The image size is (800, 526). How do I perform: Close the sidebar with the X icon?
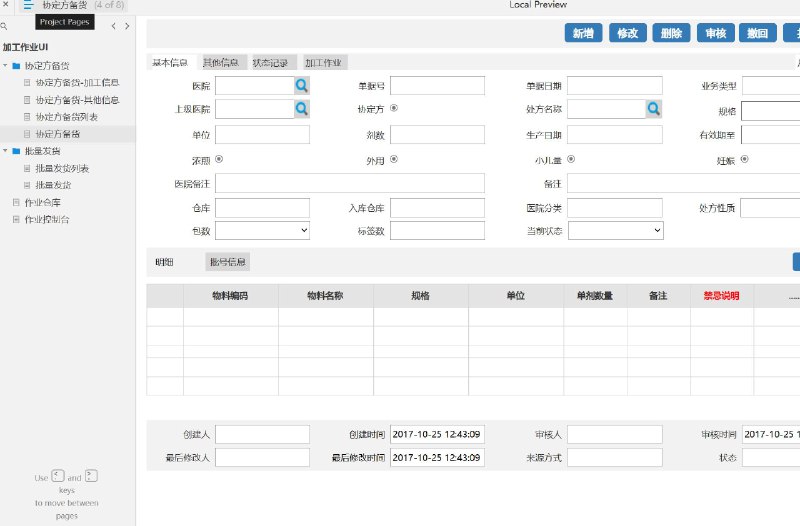(6, 4)
